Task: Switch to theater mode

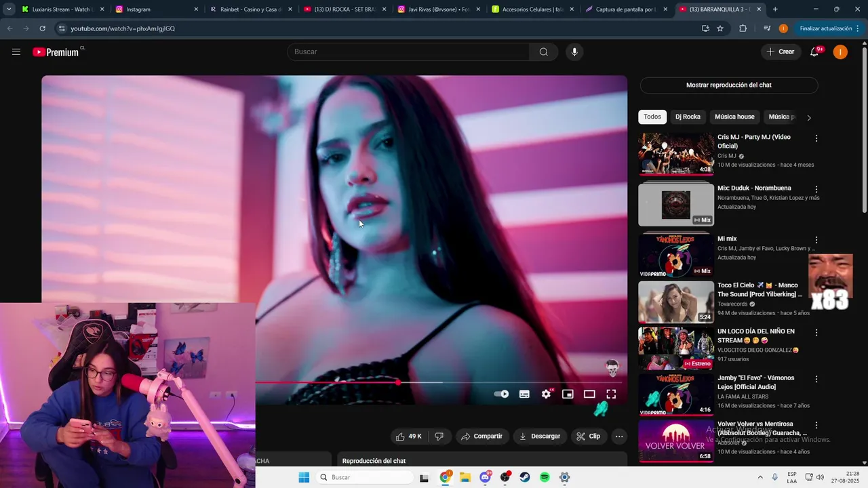Action: (x=589, y=394)
